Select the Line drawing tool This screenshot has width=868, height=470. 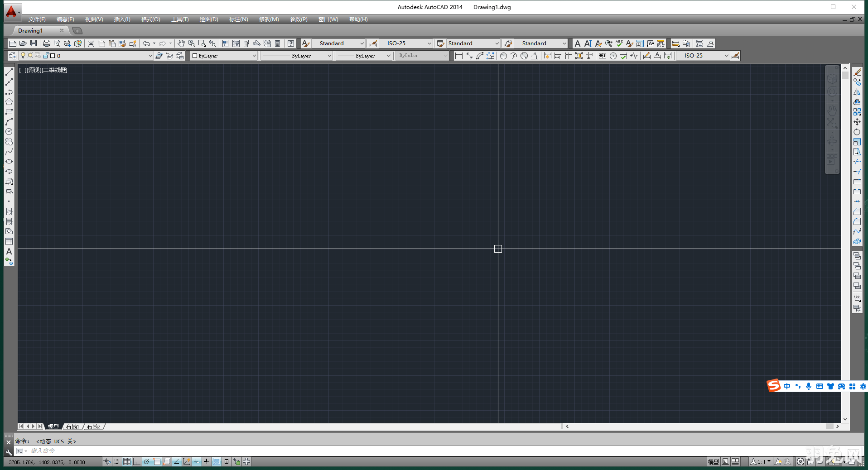tap(9, 72)
